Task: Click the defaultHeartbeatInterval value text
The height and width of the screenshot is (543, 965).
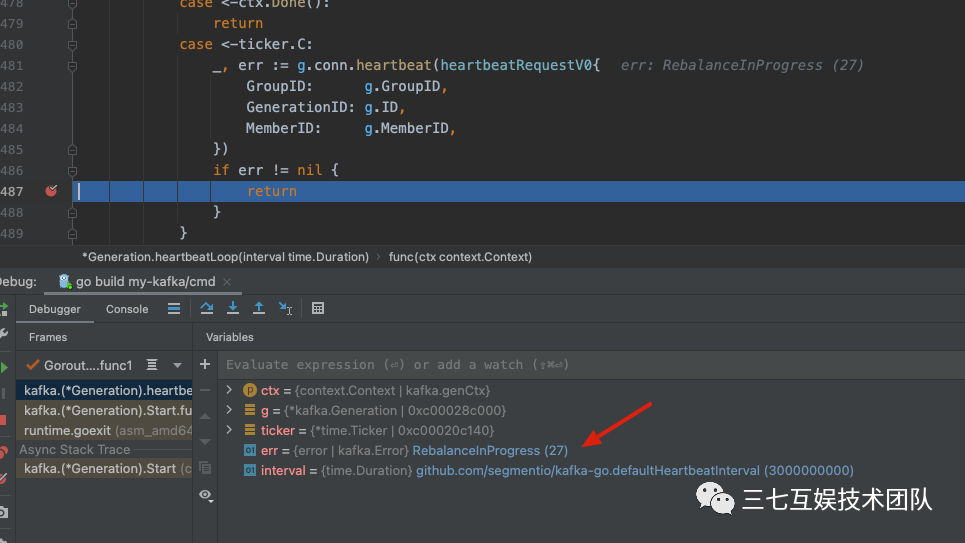Action: click(635, 470)
